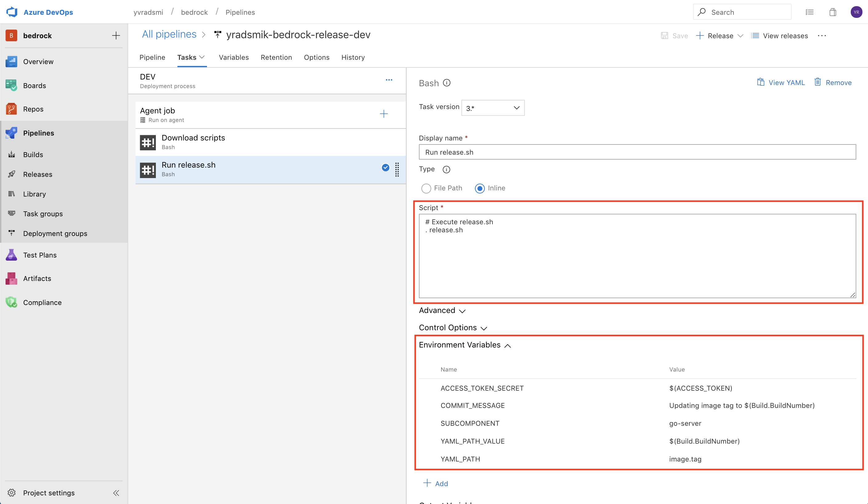Viewport: 868px width, 504px height.
Task: Switch to the History tab
Action: pyautogui.click(x=353, y=57)
